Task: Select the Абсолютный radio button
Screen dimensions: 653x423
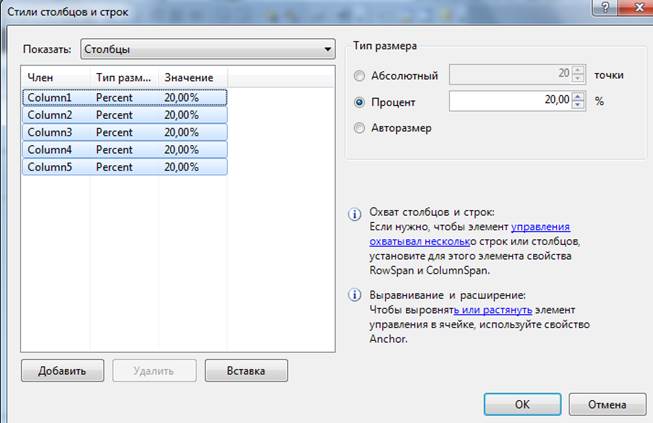Action: click(359, 76)
